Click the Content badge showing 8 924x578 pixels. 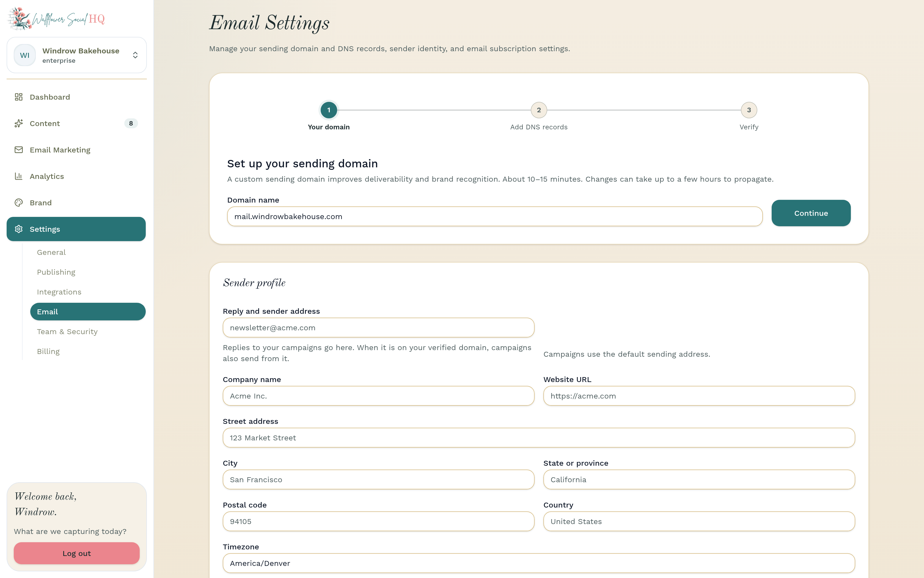[x=131, y=124]
